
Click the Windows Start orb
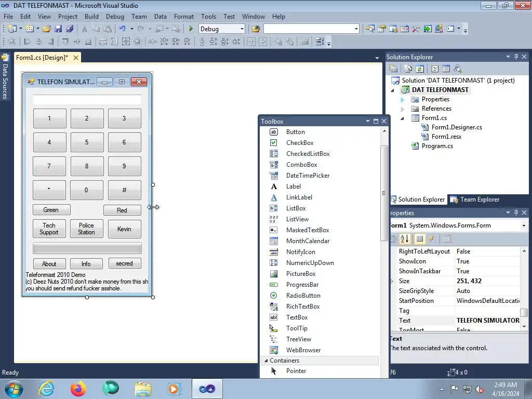[14, 389]
